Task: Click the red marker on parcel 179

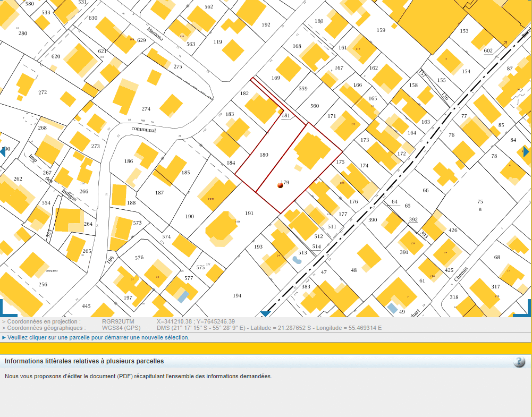Action: pyautogui.click(x=280, y=185)
